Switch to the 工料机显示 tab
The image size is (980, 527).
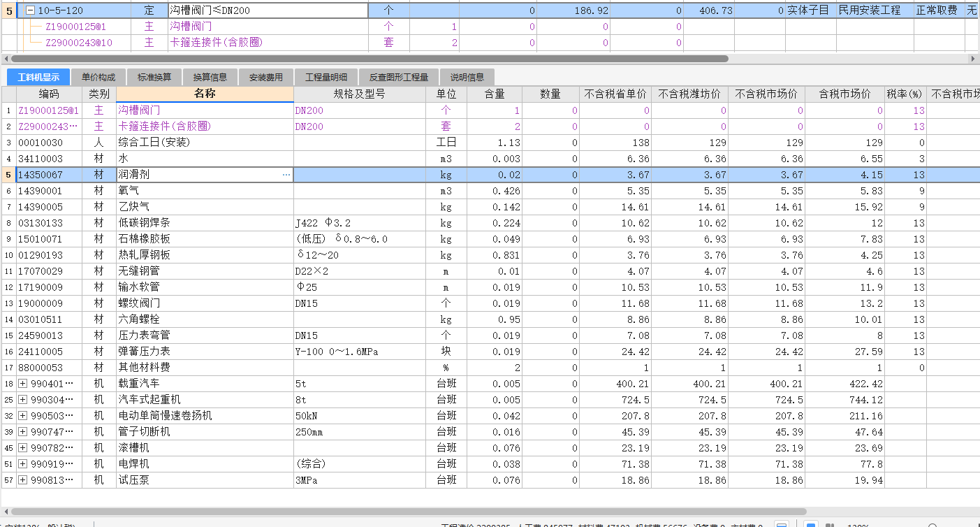tap(38, 77)
